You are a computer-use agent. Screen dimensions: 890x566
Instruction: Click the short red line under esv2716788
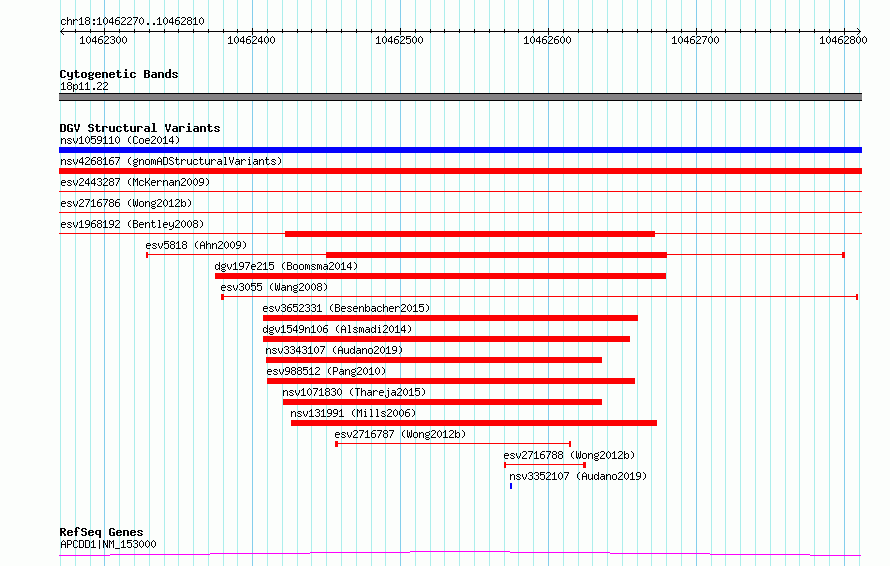[545, 465]
